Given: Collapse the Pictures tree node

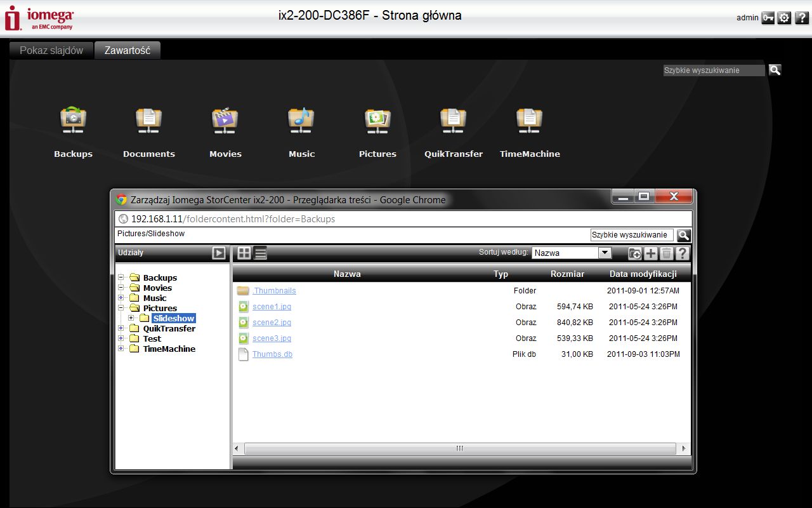Looking at the screenshot, I should point(121,308).
